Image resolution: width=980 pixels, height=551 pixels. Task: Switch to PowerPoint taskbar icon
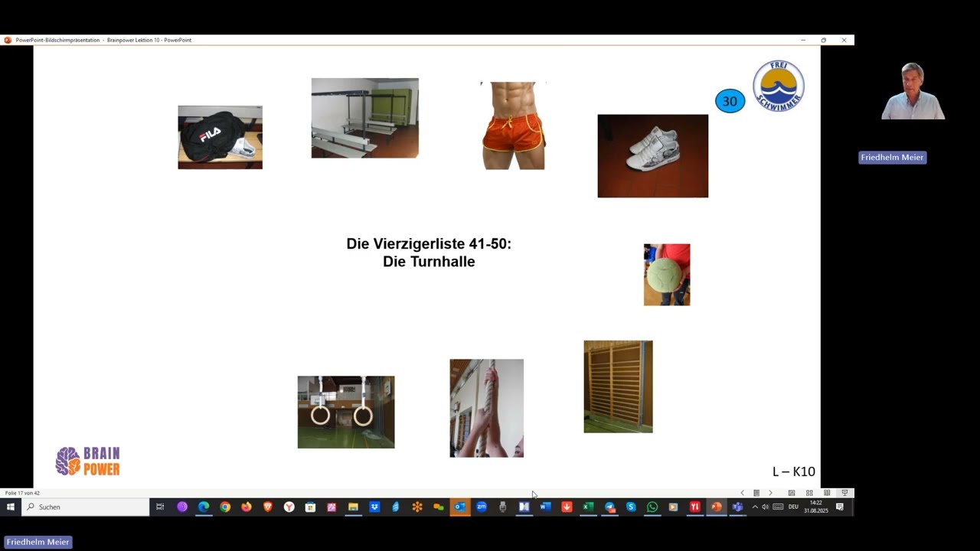pyautogui.click(x=717, y=507)
